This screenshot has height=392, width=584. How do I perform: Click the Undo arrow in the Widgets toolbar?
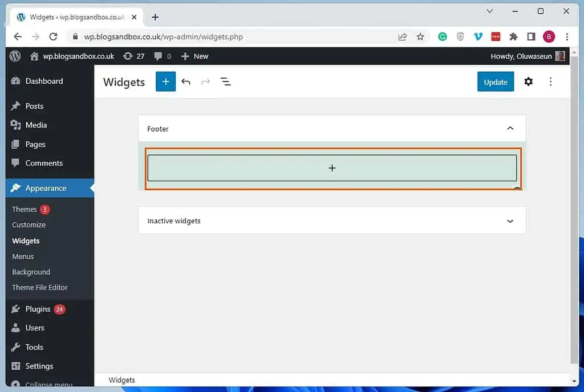pyautogui.click(x=186, y=81)
